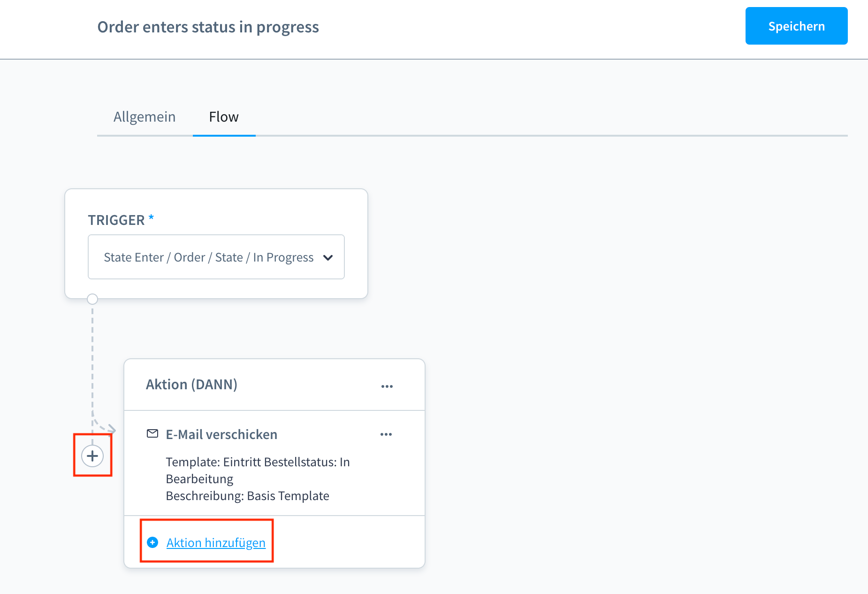Expand trigger chevron arrow

(x=328, y=257)
